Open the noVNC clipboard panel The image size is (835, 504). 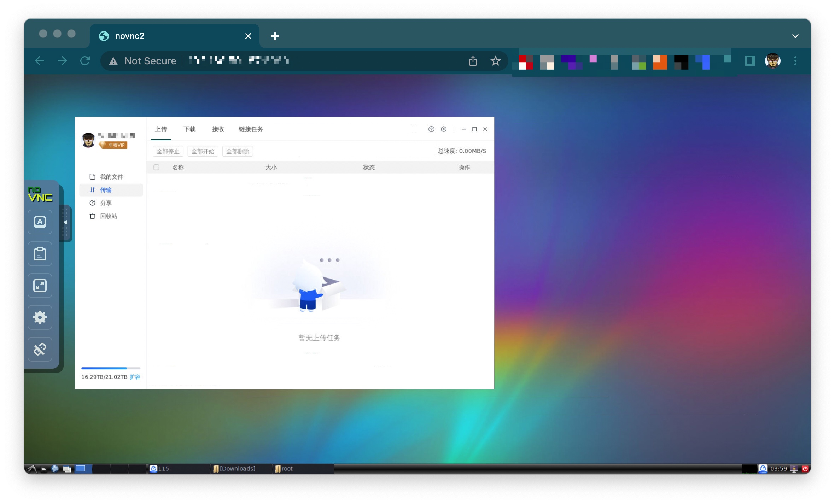pos(40,254)
